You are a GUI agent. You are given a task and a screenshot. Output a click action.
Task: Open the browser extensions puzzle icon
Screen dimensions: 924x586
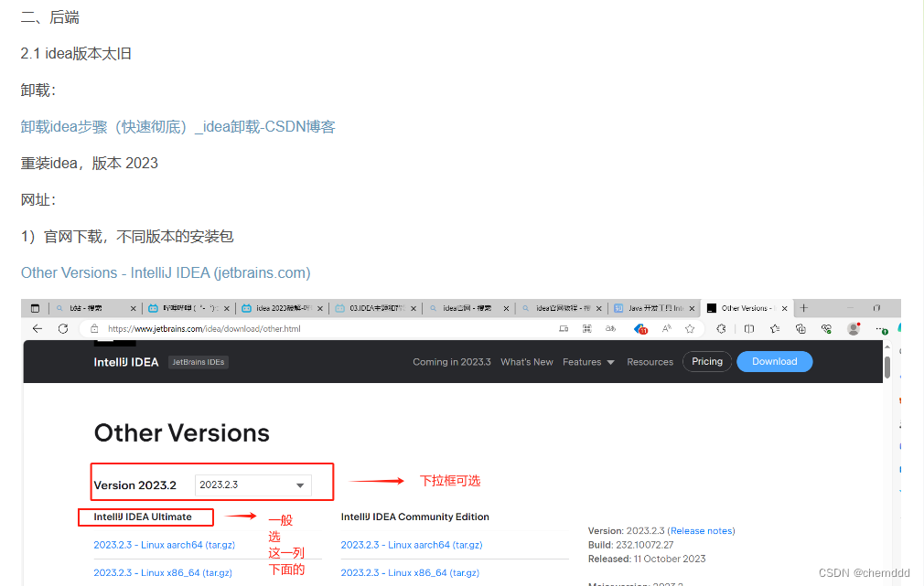(x=721, y=328)
